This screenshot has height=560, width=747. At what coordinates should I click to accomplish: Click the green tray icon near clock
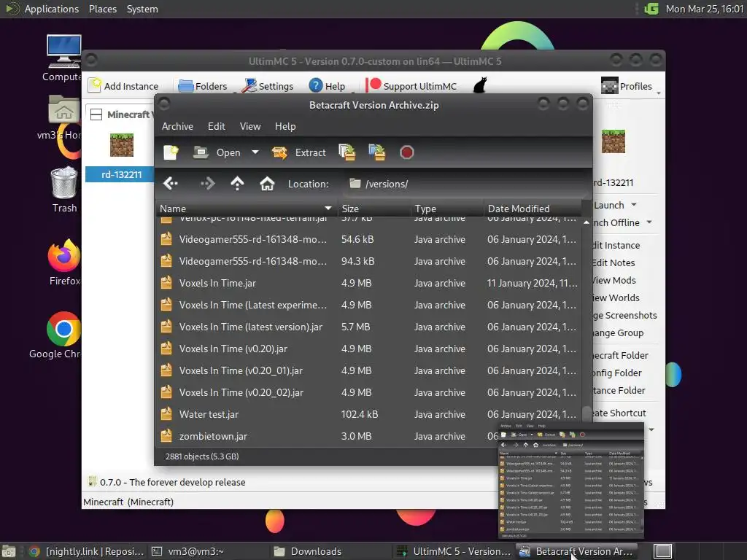click(x=651, y=9)
